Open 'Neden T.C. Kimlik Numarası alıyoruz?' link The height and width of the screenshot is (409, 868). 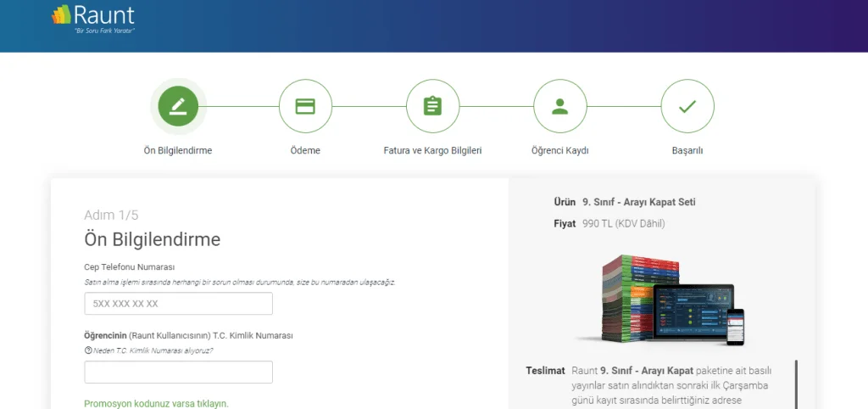153,350
